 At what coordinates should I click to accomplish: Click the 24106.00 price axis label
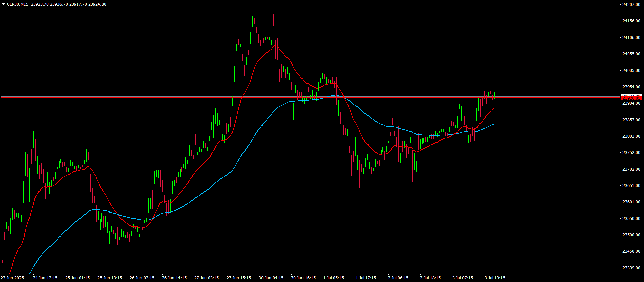(x=631, y=37)
